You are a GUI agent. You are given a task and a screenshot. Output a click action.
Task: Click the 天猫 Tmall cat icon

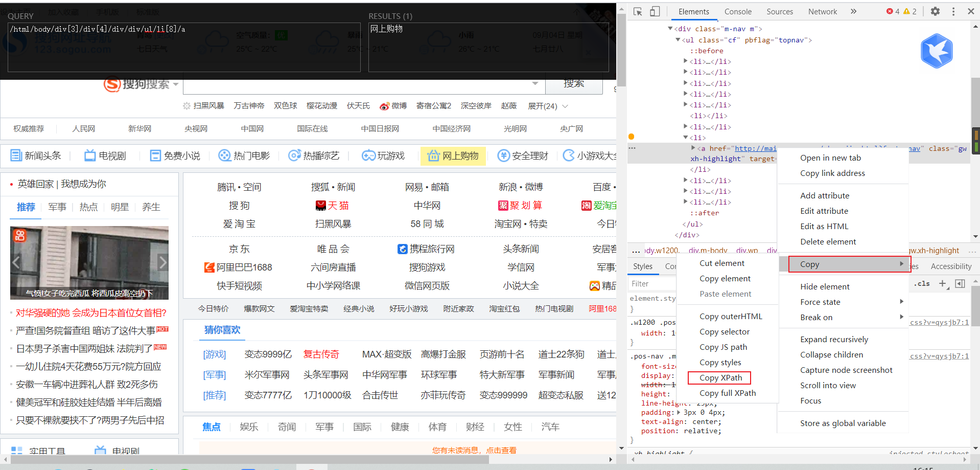tap(321, 206)
